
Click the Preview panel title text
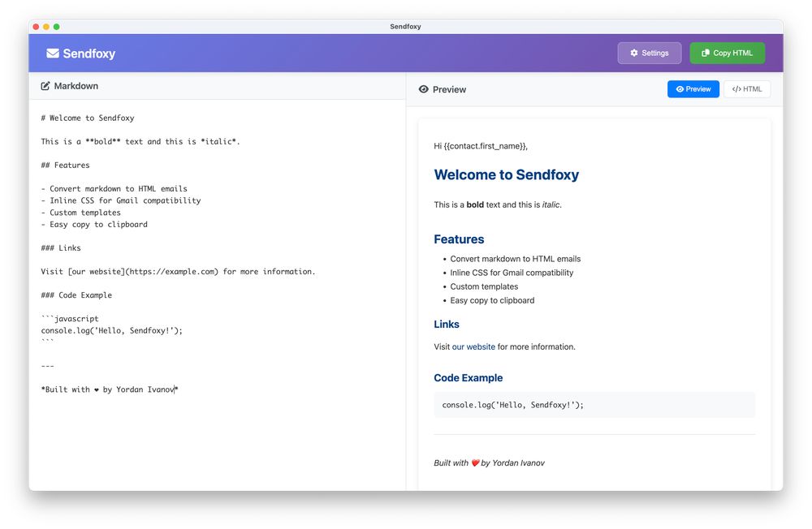click(x=450, y=89)
